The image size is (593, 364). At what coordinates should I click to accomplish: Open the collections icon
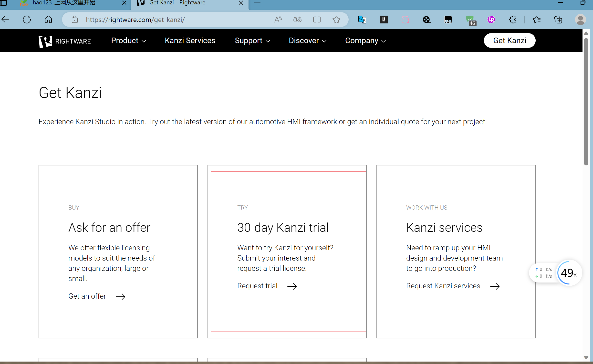(558, 20)
